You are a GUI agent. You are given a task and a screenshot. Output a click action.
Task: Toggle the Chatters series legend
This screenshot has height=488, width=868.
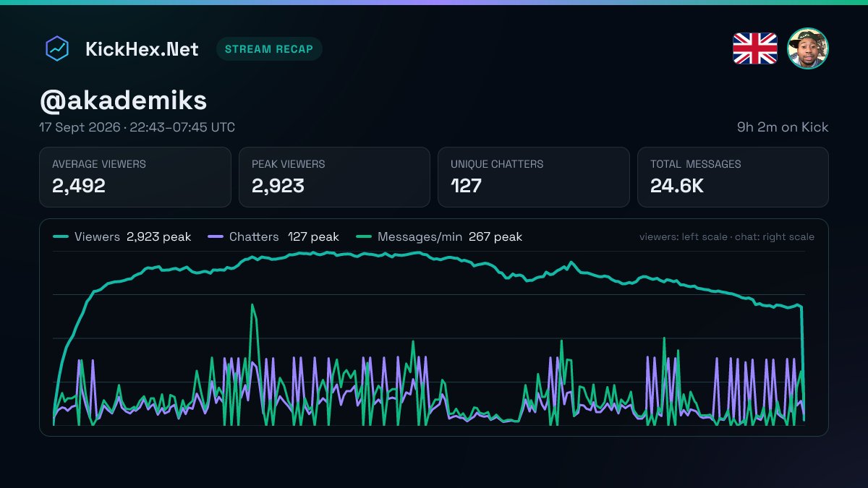click(273, 236)
